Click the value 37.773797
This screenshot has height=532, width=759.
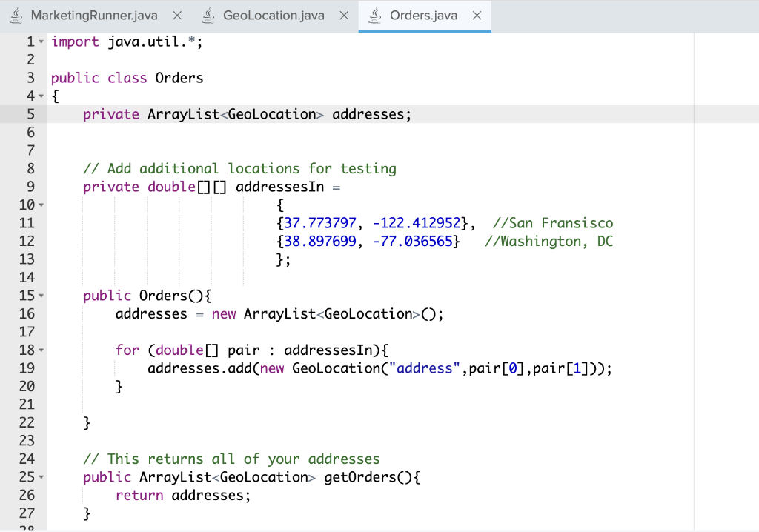pos(320,223)
